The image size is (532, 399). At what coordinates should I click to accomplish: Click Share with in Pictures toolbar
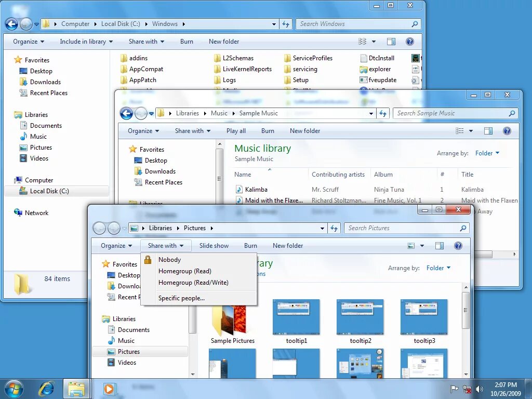166,246
